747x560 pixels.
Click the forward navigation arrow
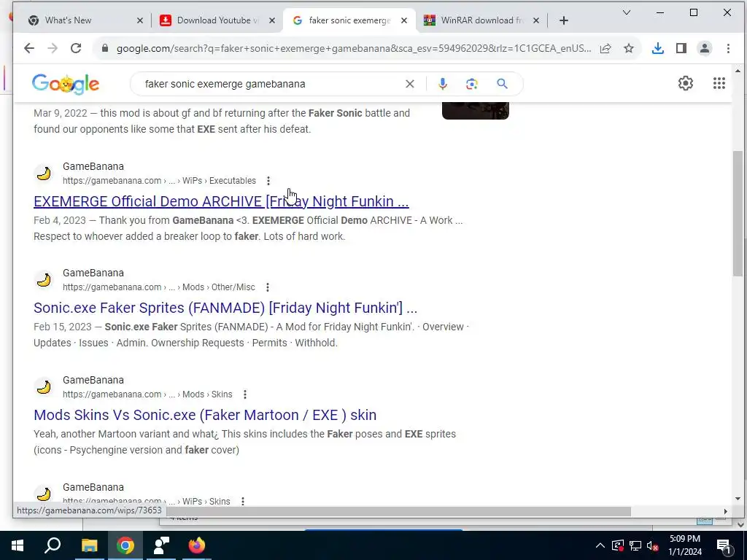(x=53, y=48)
